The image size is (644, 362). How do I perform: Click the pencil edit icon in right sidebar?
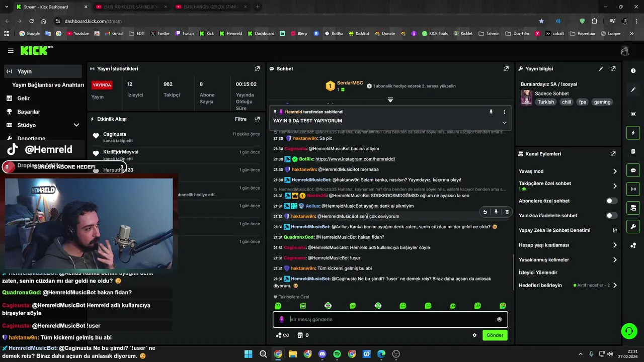[x=633, y=89]
